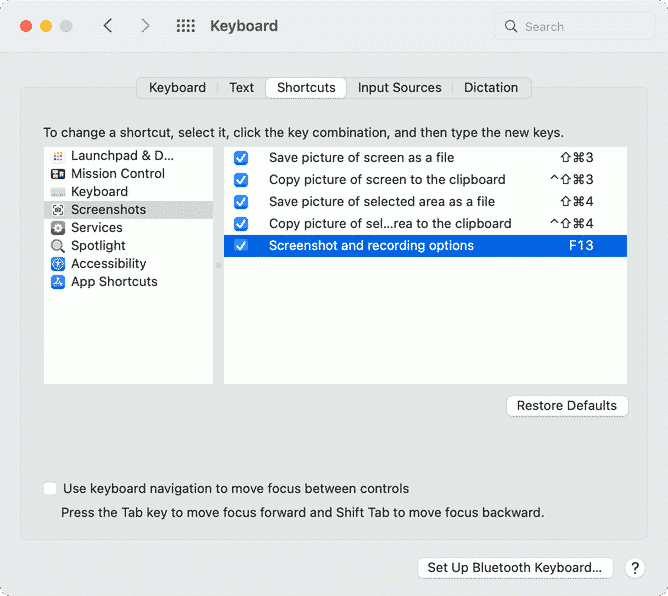668x596 pixels.
Task: Click the Screenshots category icon
Action: click(x=58, y=210)
